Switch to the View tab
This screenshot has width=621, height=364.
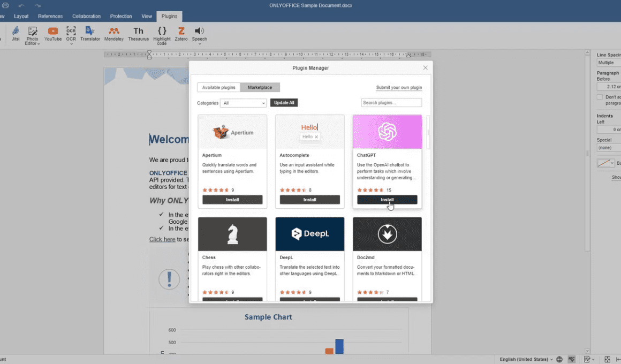[147, 16]
